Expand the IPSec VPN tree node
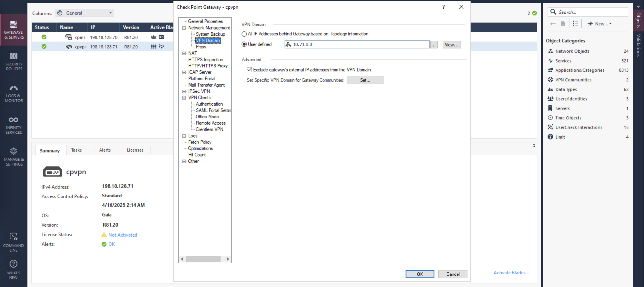Viewport: 644px width, 287px height. pos(184,91)
